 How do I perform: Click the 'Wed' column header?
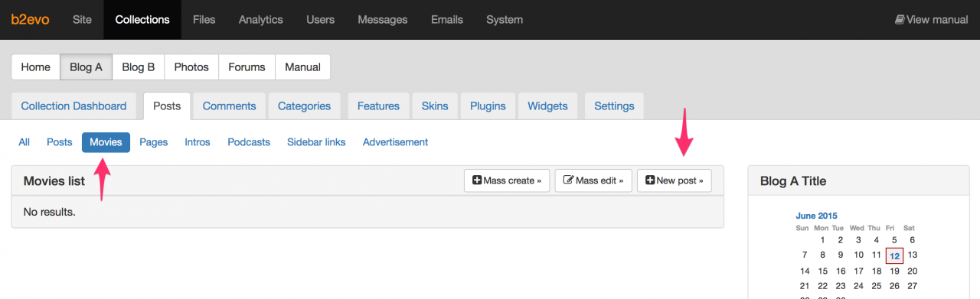pos(857,228)
